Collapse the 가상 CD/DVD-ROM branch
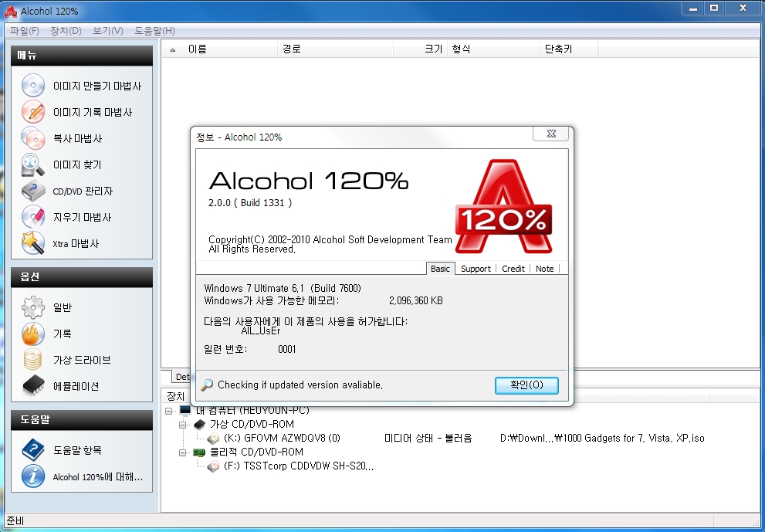Screen dimensions: 765x532 tap(183, 425)
